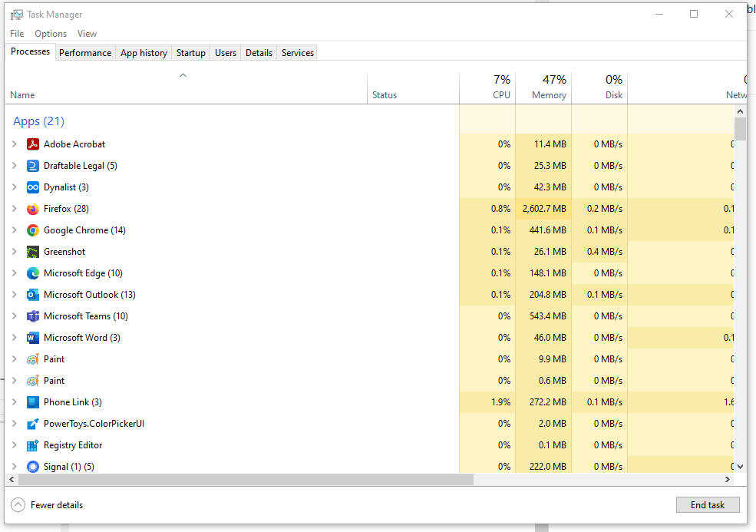Expand Microsoft Word (3) processes
The height and width of the screenshot is (532, 756).
point(15,338)
